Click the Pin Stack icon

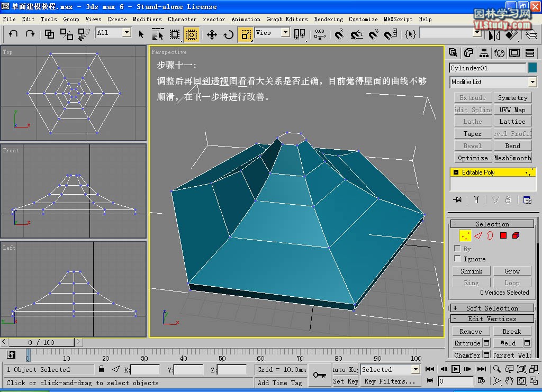click(457, 199)
